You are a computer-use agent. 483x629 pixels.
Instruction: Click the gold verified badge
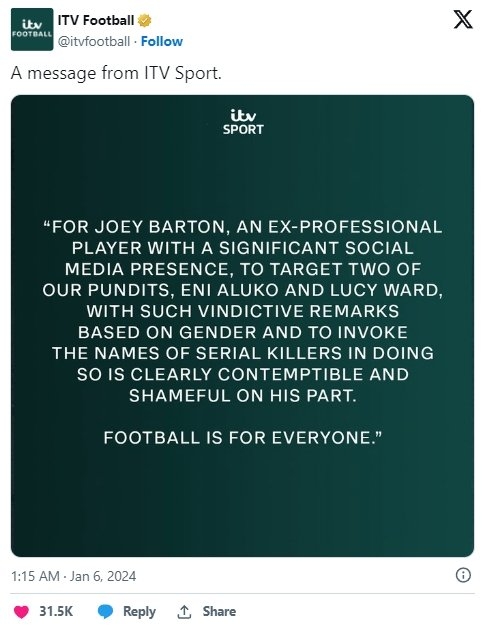click(144, 20)
